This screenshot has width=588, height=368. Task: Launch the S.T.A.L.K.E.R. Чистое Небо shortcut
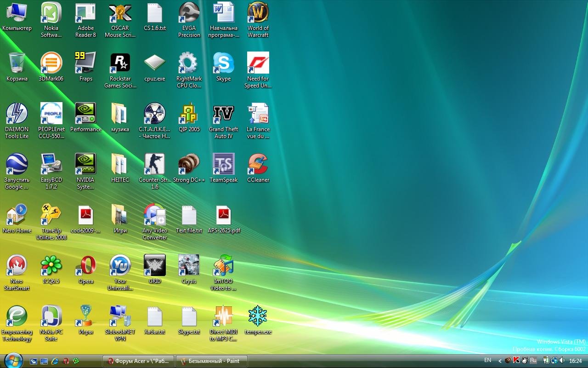[x=155, y=114]
